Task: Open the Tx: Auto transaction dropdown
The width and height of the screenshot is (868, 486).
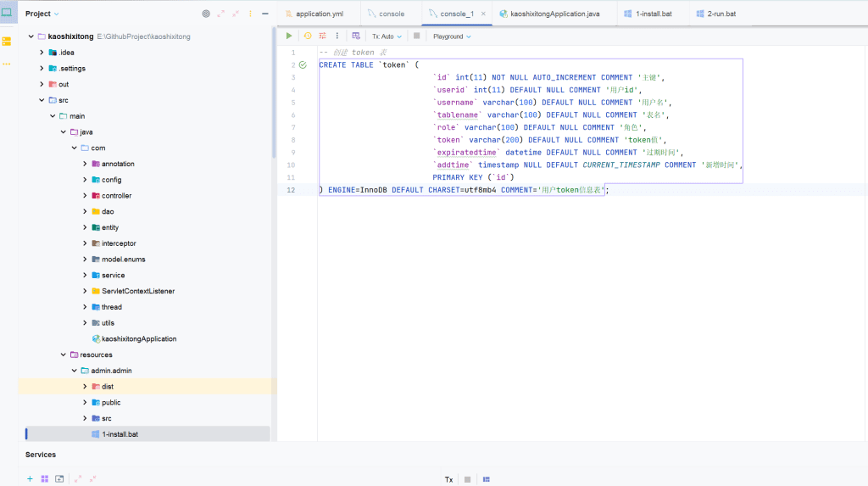Action: 387,36
